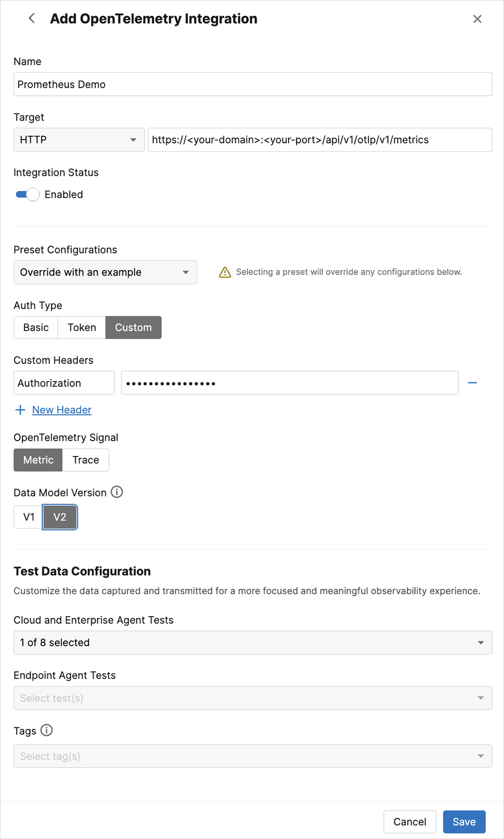Screen dimensions: 504x839
Task: Click the plus icon beside New Header
Action: (x=20, y=410)
